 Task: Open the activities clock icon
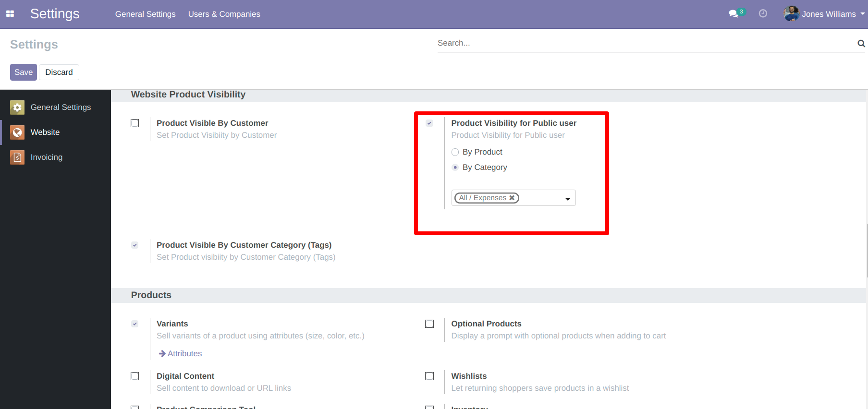pos(763,14)
